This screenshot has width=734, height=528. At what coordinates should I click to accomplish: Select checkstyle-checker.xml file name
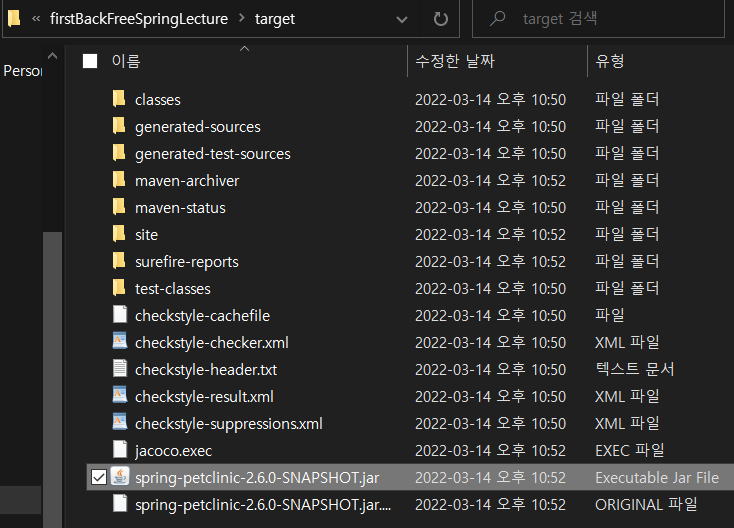tap(212, 343)
